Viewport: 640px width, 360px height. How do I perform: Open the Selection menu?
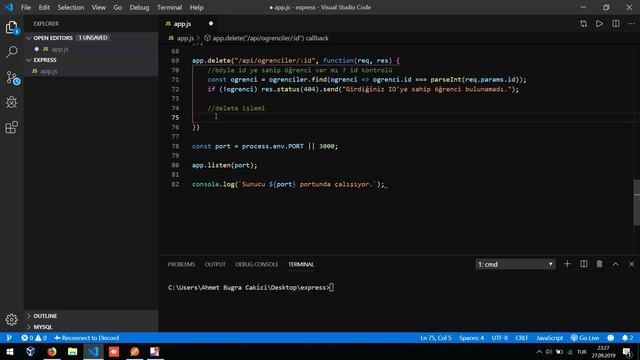coord(71,7)
